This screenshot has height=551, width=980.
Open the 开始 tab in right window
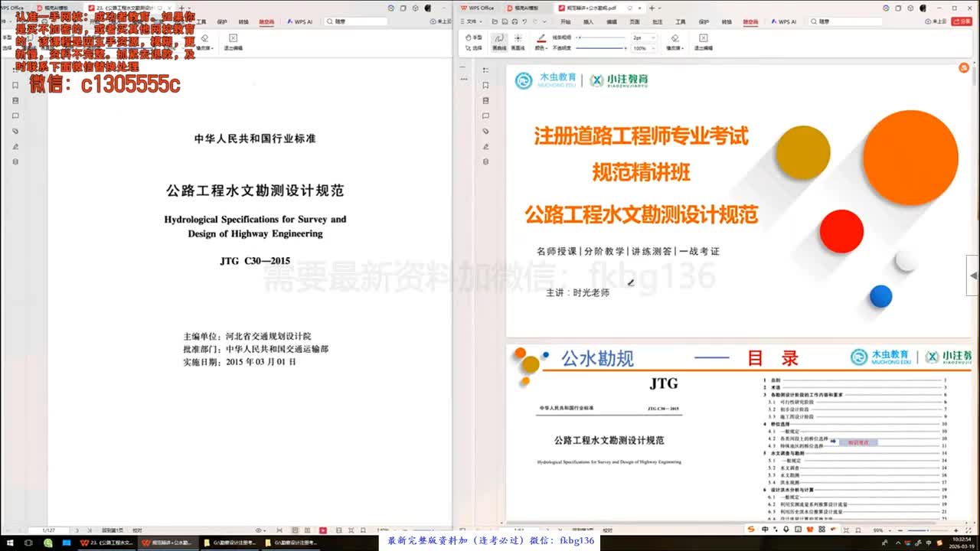(565, 22)
